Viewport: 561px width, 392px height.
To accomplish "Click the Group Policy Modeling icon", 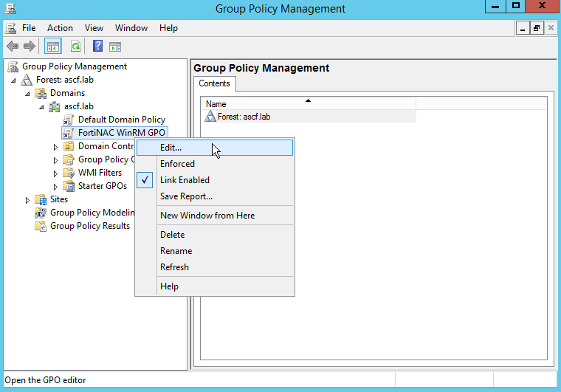I will coord(41,213).
